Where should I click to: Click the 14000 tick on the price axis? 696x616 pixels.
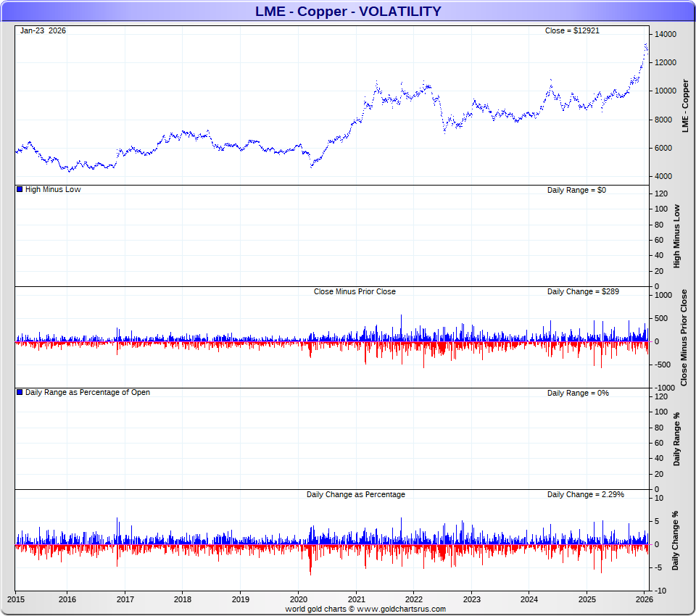(x=666, y=35)
